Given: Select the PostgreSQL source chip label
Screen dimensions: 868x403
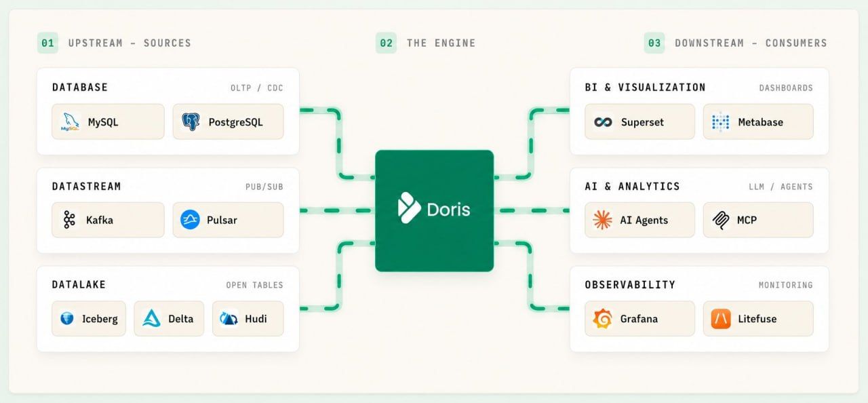Looking at the screenshot, I should [x=235, y=122].
